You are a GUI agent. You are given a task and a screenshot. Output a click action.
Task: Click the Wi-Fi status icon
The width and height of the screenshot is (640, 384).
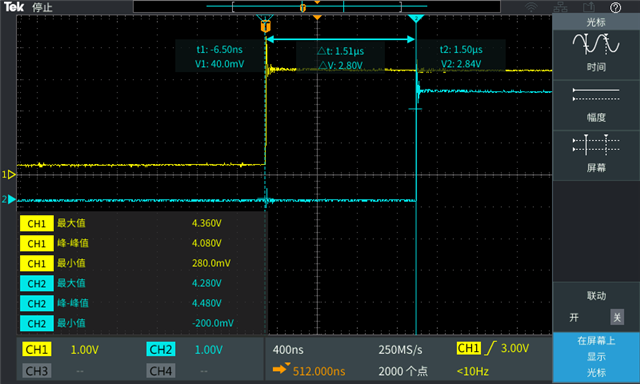coord(531,7)
